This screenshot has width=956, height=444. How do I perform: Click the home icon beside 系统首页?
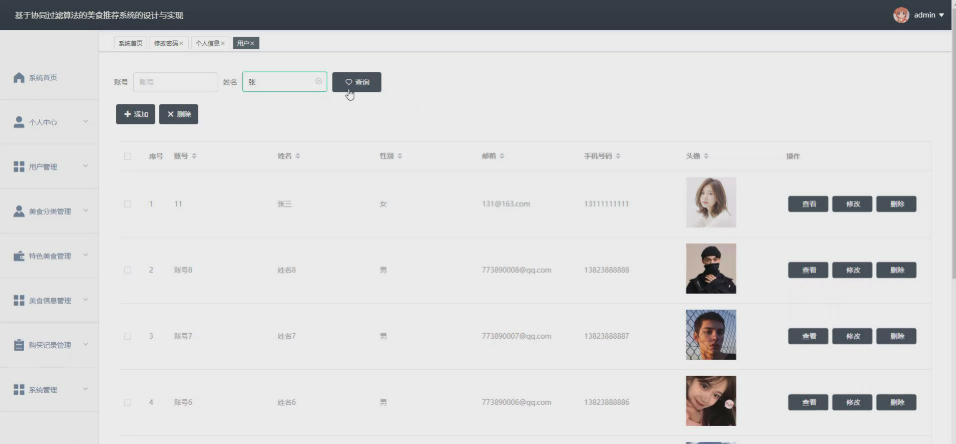coord(19,77)
